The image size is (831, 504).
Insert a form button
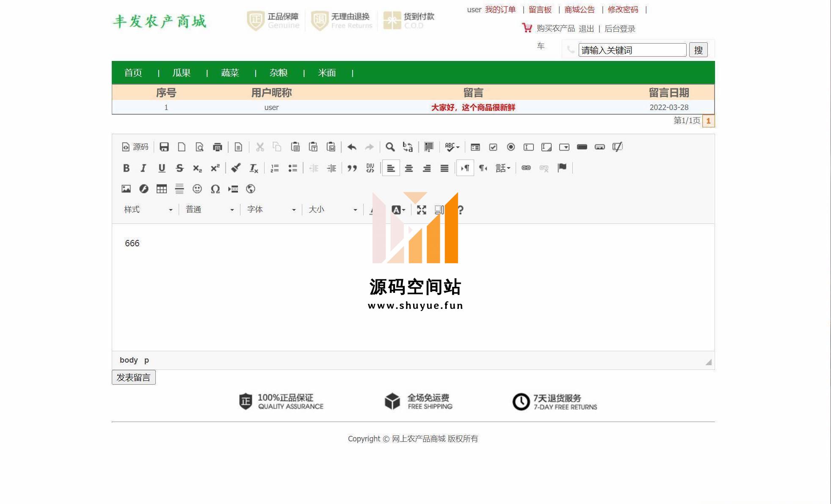point(582,147)
